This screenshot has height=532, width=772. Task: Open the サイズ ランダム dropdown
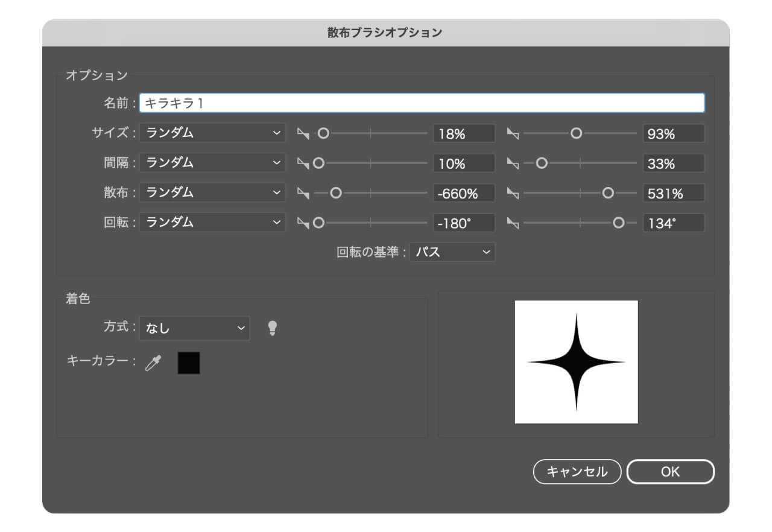212,133
